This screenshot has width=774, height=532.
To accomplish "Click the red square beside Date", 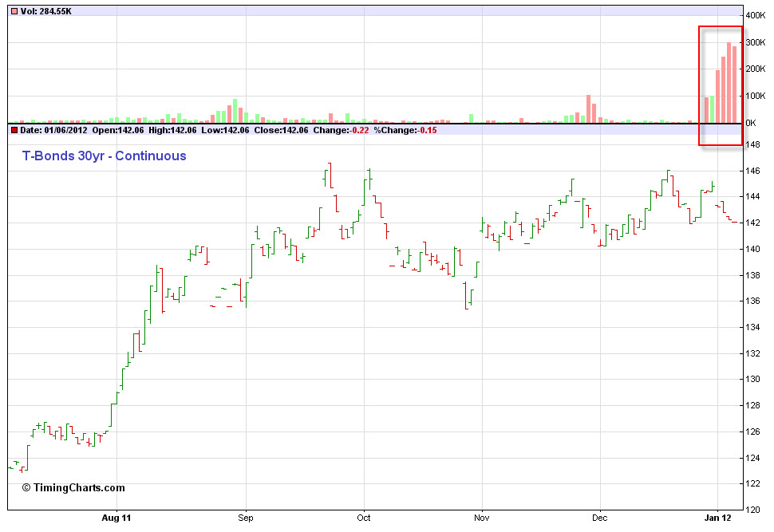I will tap(14, 129).
